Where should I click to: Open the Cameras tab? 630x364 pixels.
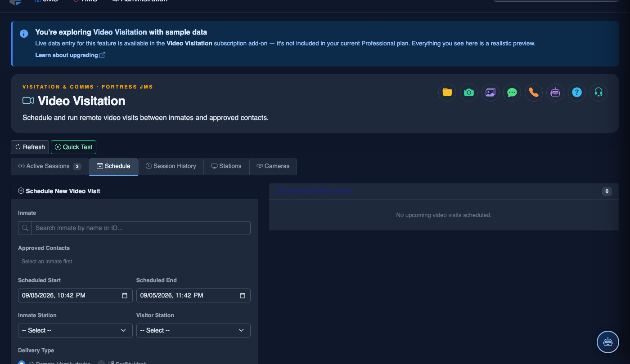pos(273,166)
